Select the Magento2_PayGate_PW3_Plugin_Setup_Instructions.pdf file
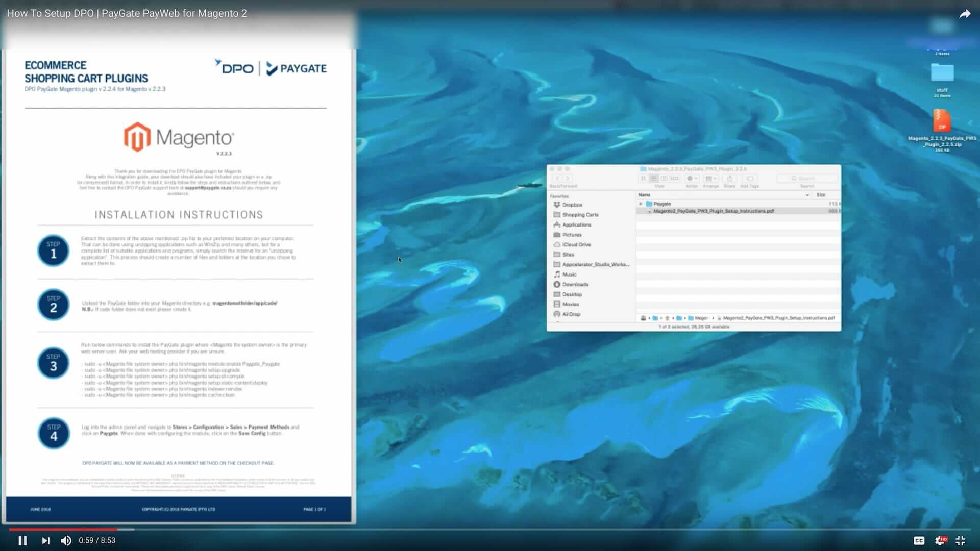This screenshot has width=980, height=551. [738, 211]
